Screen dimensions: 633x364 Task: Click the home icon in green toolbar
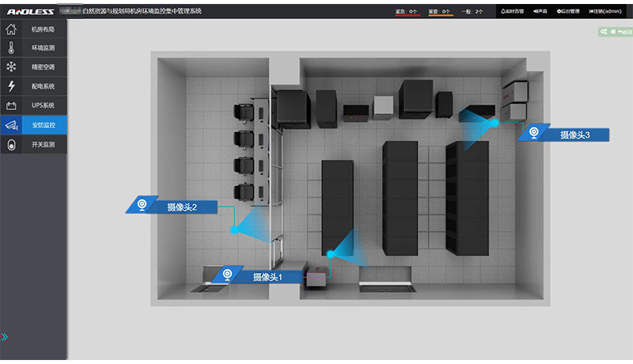pos(612,32)
